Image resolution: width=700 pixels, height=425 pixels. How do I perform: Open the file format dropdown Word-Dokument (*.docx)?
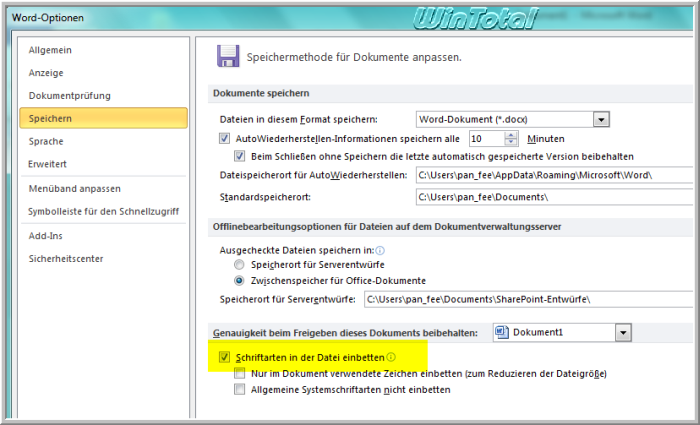click(601, 119)
